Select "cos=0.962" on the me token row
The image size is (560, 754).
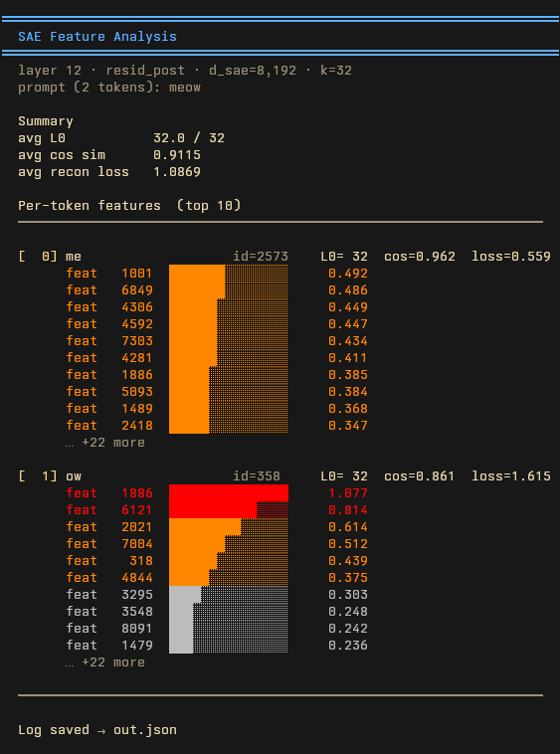coord(420,257)
